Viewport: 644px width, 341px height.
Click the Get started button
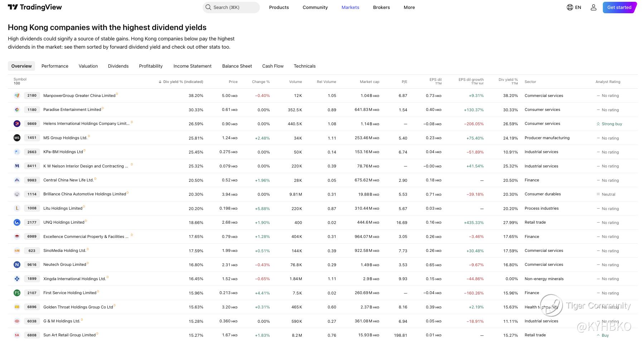619,7
